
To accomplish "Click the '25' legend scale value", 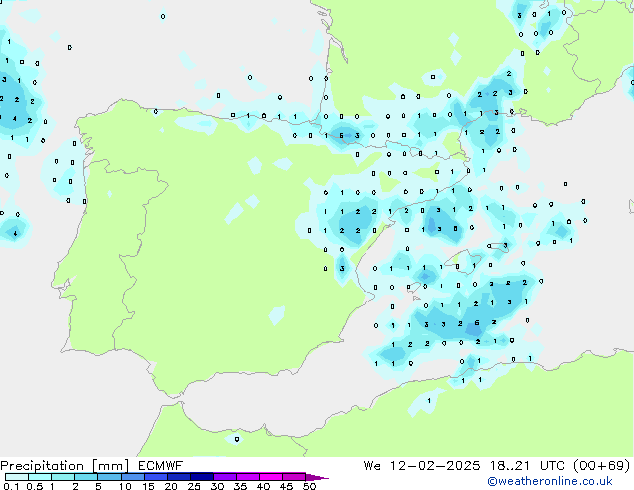I will pyautogui.click(x=194, y=486).
